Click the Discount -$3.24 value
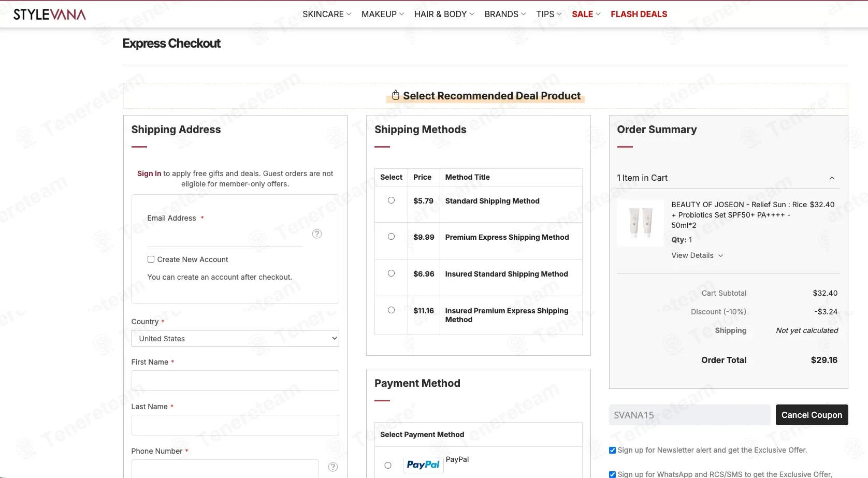Screen dimensions: 868x478 tap(826, 312)
